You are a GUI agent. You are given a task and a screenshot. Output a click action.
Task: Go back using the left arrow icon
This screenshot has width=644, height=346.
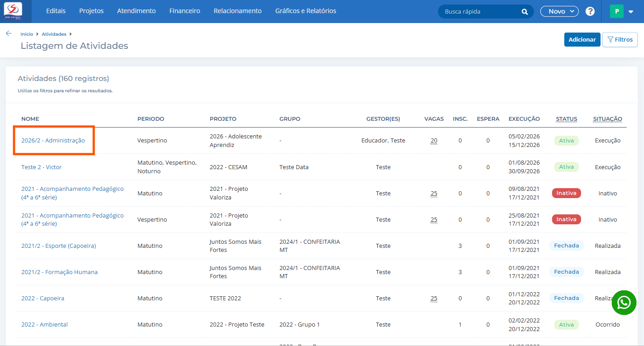tap(9, 33)
